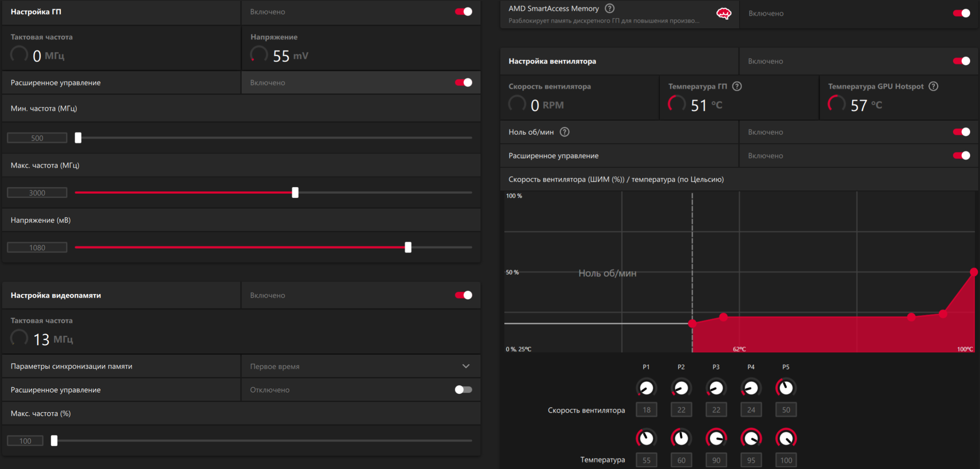Disable the Настройка ГП toggle
Screen dimensions: 980x469
point(463,12)
